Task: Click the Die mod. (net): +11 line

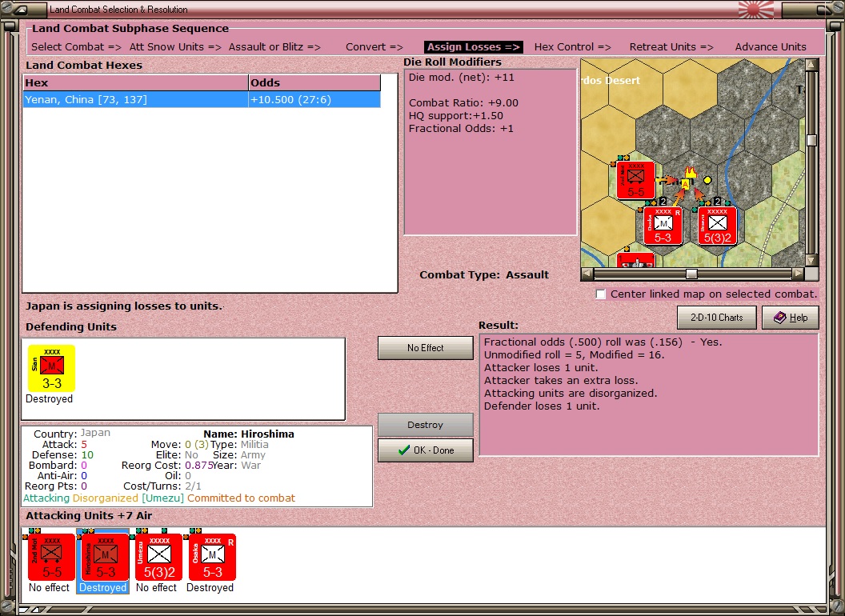Action: click(x=461, y=77)
